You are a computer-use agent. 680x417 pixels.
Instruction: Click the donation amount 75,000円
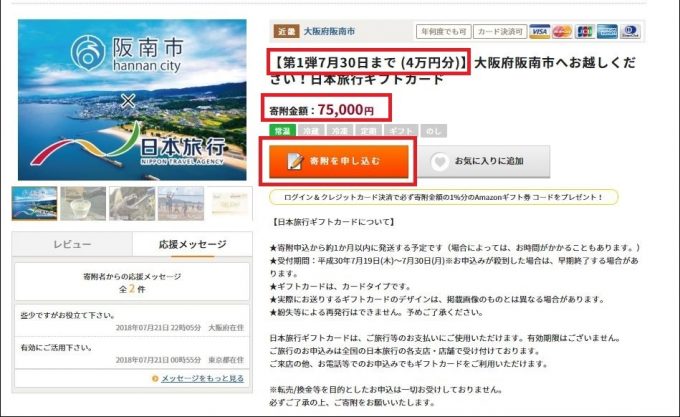pyautogui.click(x=346, y=110)
